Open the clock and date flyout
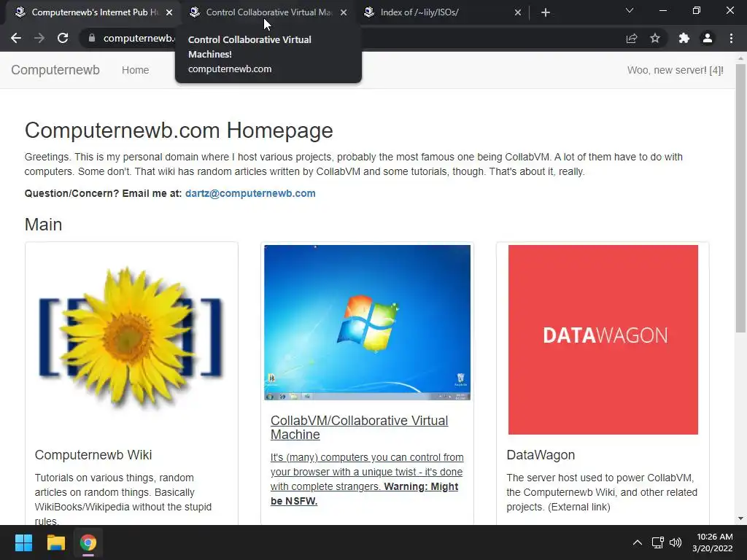This screenshot has width=747, height=560. pyautogui.click(x=713, y=542)
